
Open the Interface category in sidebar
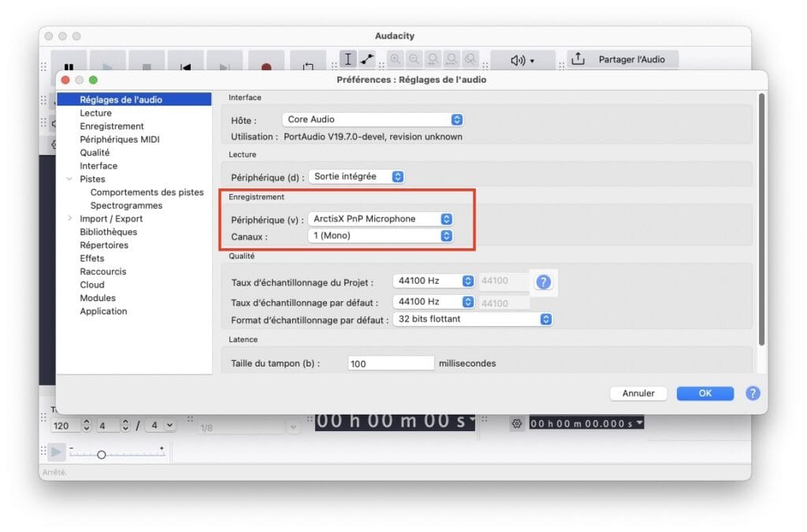point(99,166)
